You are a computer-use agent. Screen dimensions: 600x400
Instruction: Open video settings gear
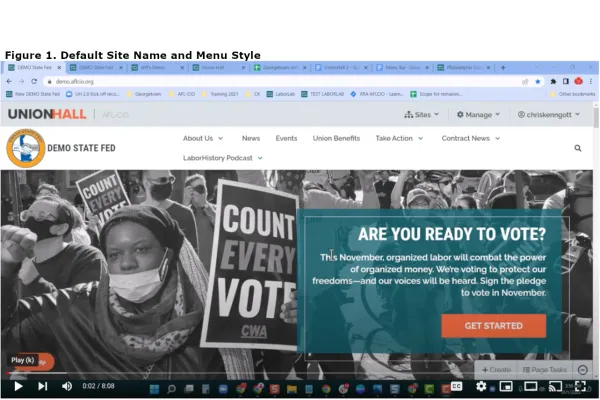click(x=481, y=386)
